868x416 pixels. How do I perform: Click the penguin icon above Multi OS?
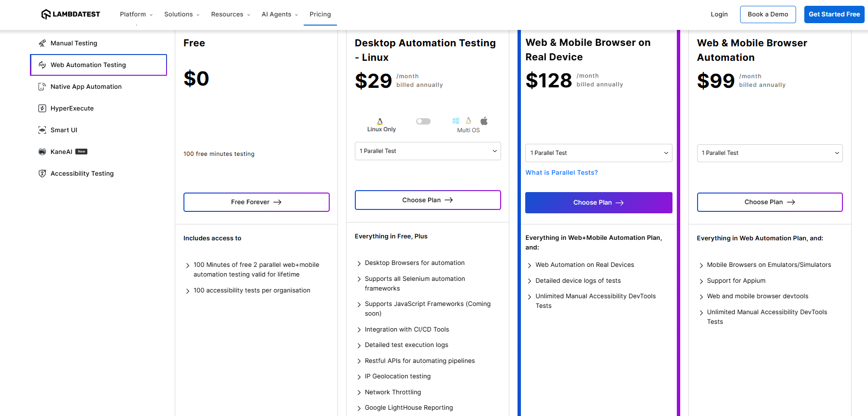pos(468,121)
